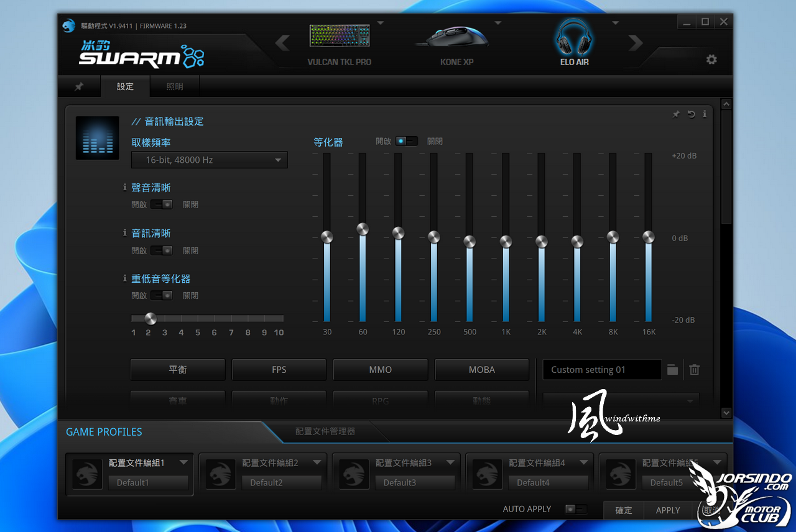Click the 1K equalizer slider knob
Viewport: 796px width, 532px height.
506,241
